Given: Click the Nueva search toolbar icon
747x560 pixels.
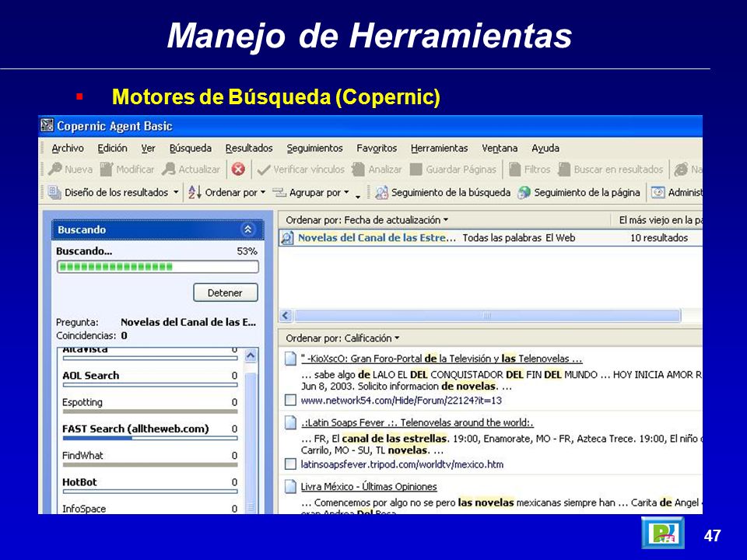Looking at the screenshot, I should tap(55, 169).
